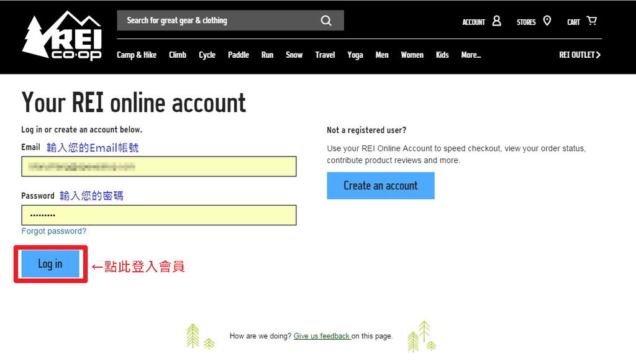This screenshot has height=364, width=636.
Task: Focus the Password input field
Action: click(159, 215)
